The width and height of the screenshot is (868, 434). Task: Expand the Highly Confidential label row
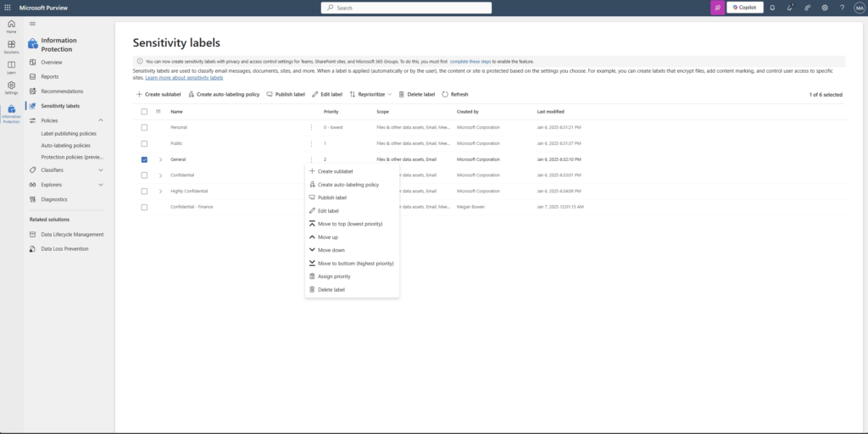pyautogui.click(x=160, y=192)
